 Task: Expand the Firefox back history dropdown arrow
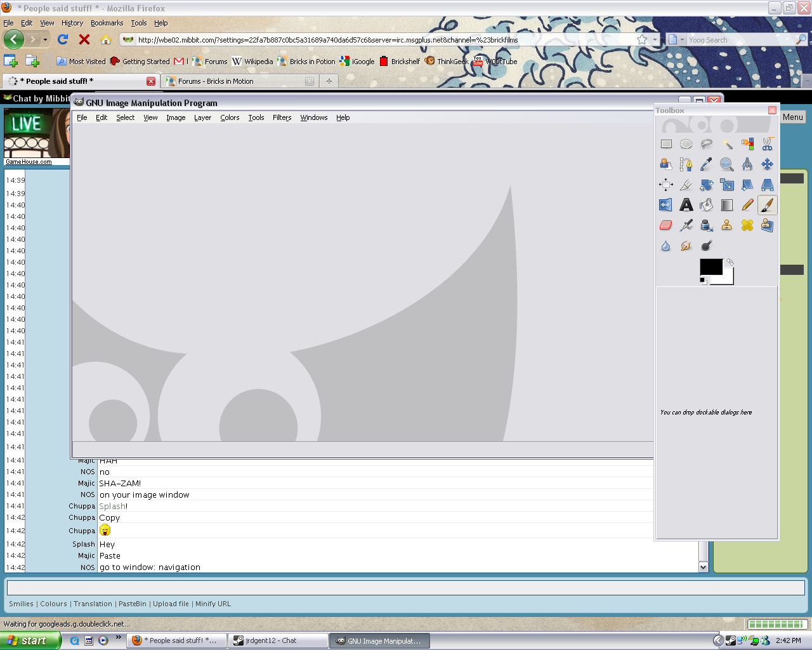(x=45, y=40)
